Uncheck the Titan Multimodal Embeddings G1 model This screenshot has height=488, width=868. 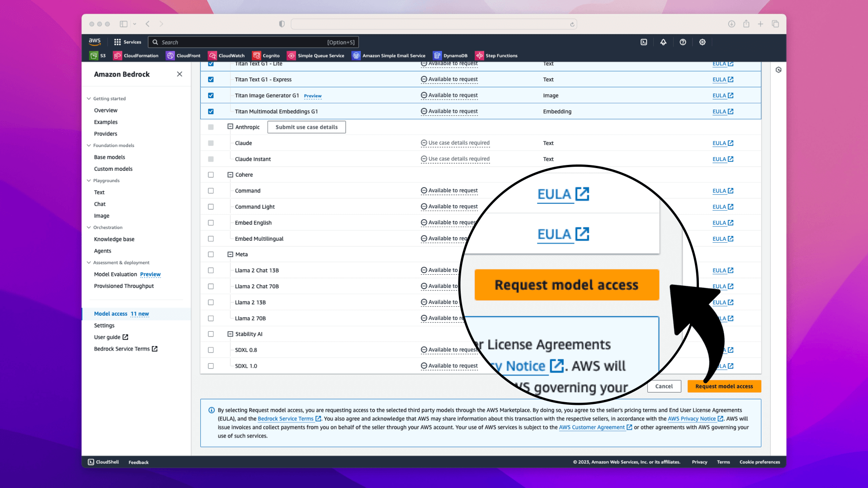click(211, 111)
